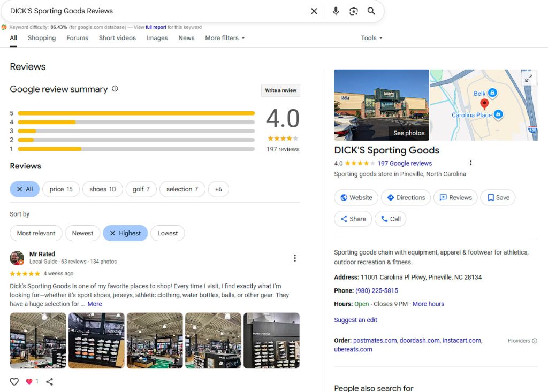
Task: Switch to the Images tab
Action: 157,38
